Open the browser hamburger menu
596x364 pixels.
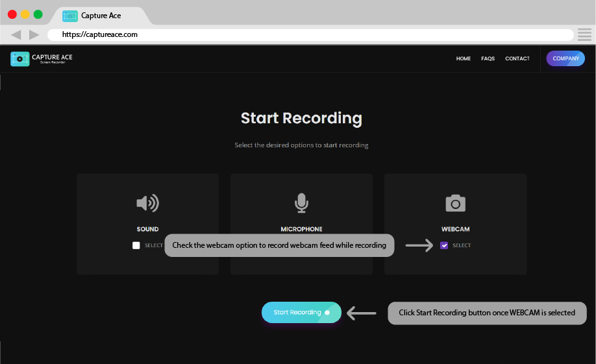tap(584, 34)
